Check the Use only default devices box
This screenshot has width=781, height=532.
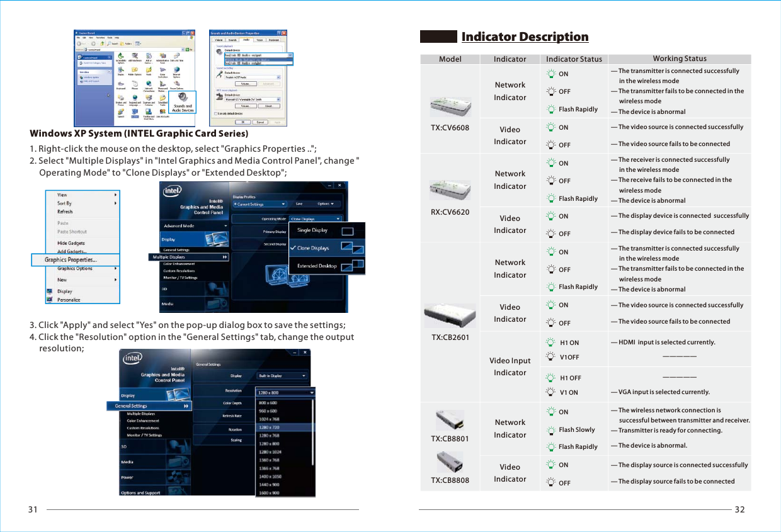click(215, 113)
